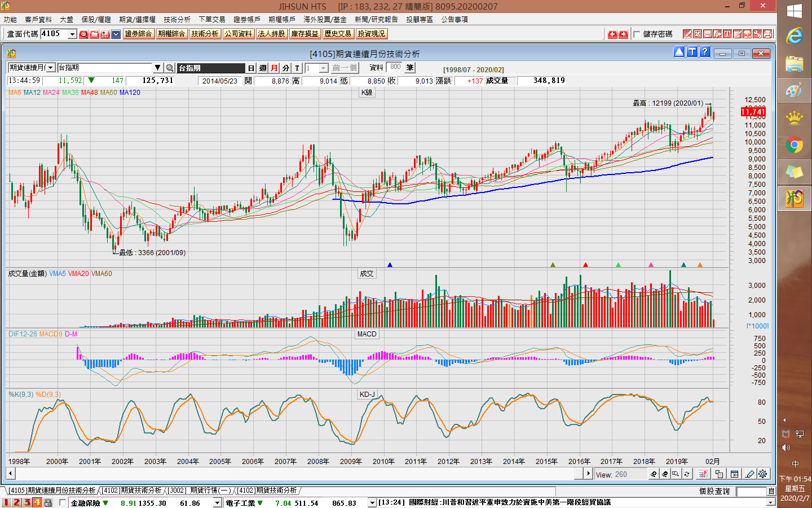Select the 週 weekly period toggle
The width and height of the screenshot is (812, 508).
(x=263, y=68)
